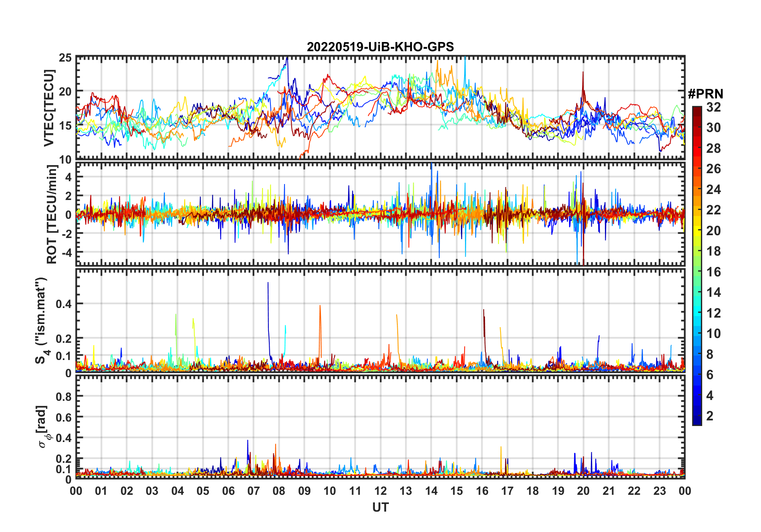Click tick label 18 on the PRN colorbar
The height and width of the screenshot is (532, 761).
pyautogui.click(x=713, y=251)
